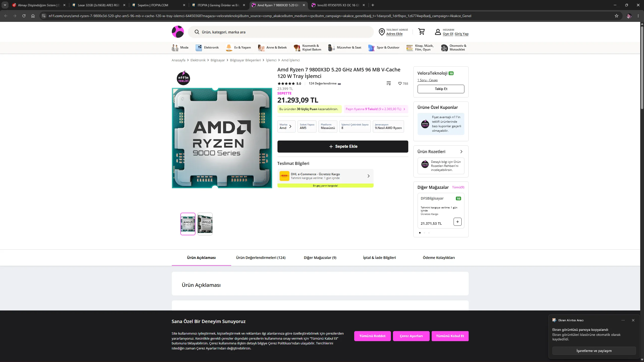Screen dimensions: 644x362
Task: Accept all cookies with Tümünü Kabul Et
Action: [450, 336]
